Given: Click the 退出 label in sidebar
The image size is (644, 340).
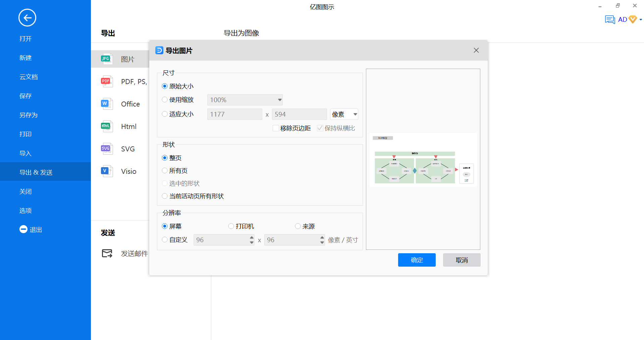Looking at the screenshot, I should [x=36, y=230].
